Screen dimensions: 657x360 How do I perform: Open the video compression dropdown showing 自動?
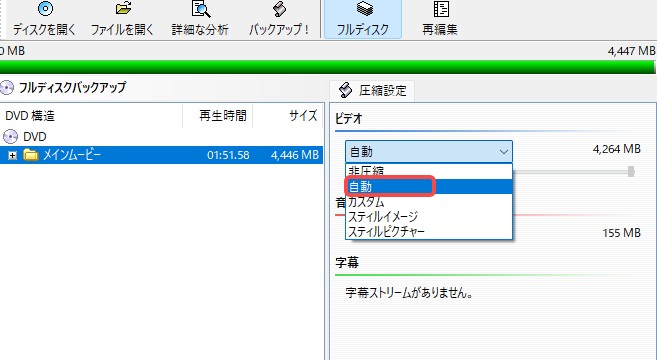(x=429, y=152)
